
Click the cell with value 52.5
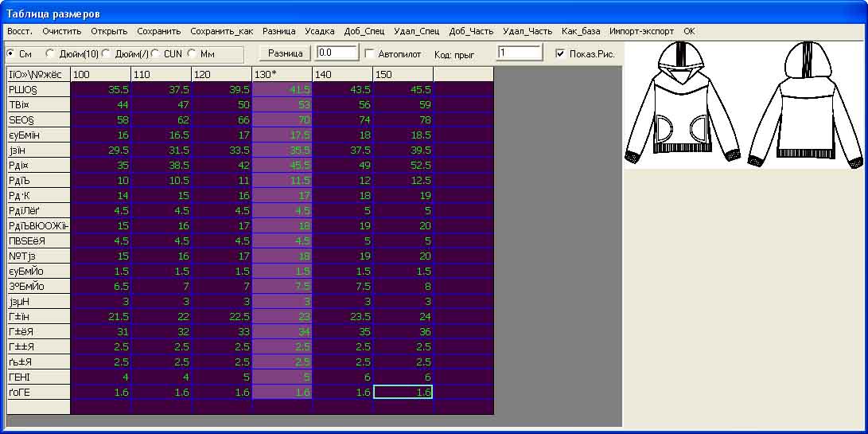(x=403, y=165)
